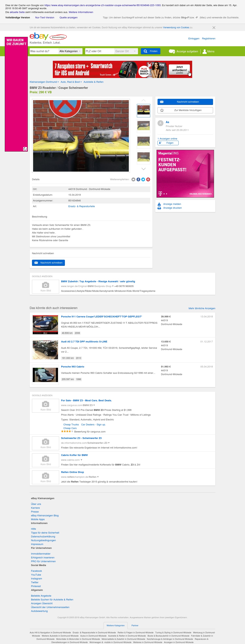The height and width of the screenshot is (644, 245).
Task: Open the eBay Kleinanzeigen logo homepage
Action: point(48,36)
